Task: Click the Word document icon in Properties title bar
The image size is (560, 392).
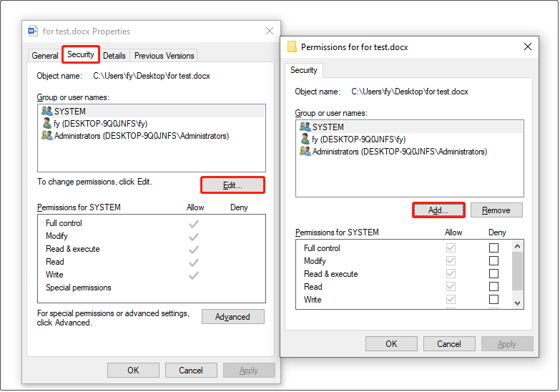Action: (x=33, y=31)
